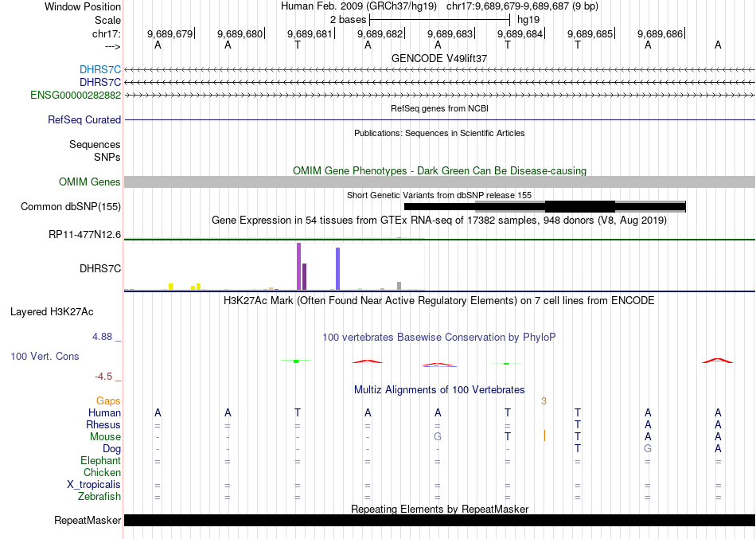Click the H3K27Ac Mark ENCODE track title
The image size is (756, 539).
click(x=439, y=301)
